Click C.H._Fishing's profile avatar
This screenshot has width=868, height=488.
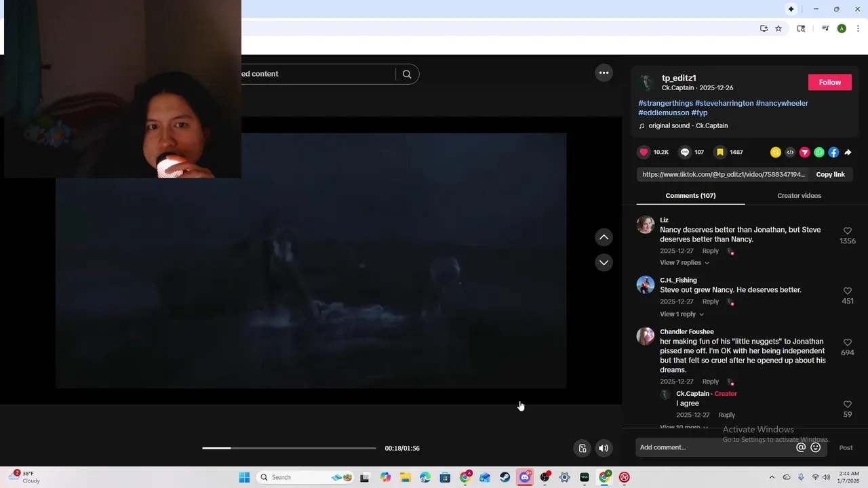[x=646, y=285]
